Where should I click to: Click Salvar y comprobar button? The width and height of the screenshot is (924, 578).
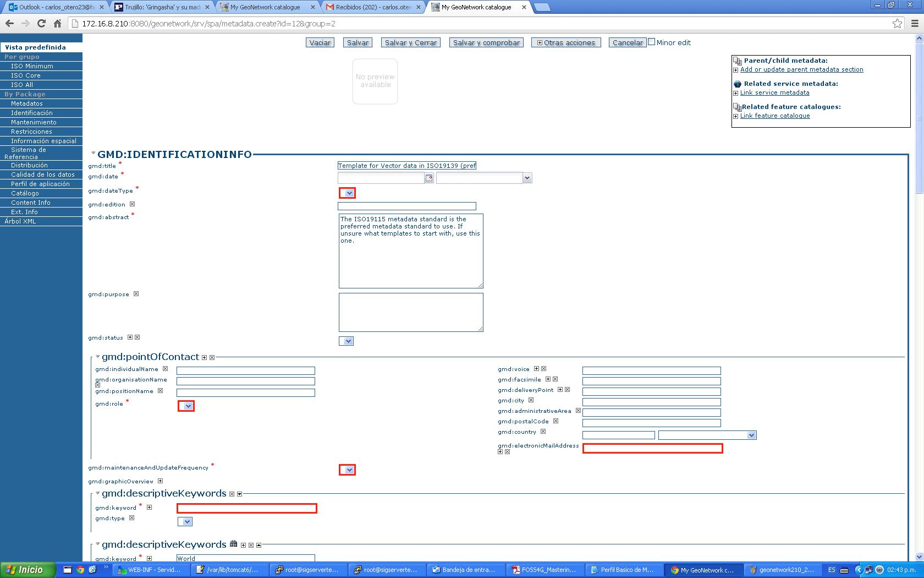[x=486, y=42]
